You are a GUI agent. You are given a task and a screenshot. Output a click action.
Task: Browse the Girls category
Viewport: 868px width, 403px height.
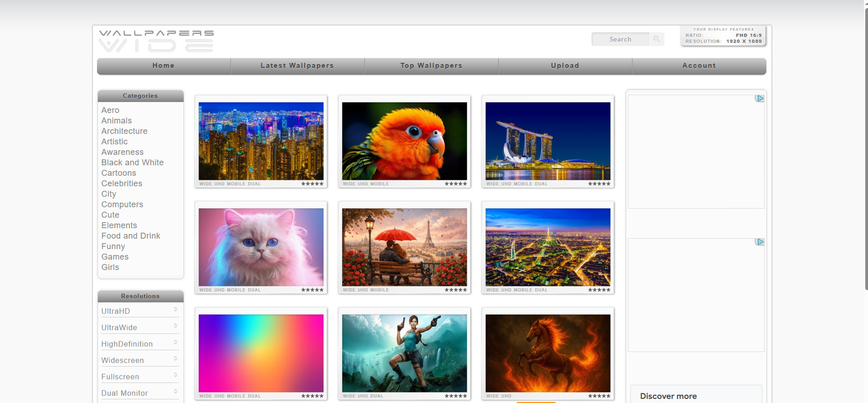pos(110,267)
